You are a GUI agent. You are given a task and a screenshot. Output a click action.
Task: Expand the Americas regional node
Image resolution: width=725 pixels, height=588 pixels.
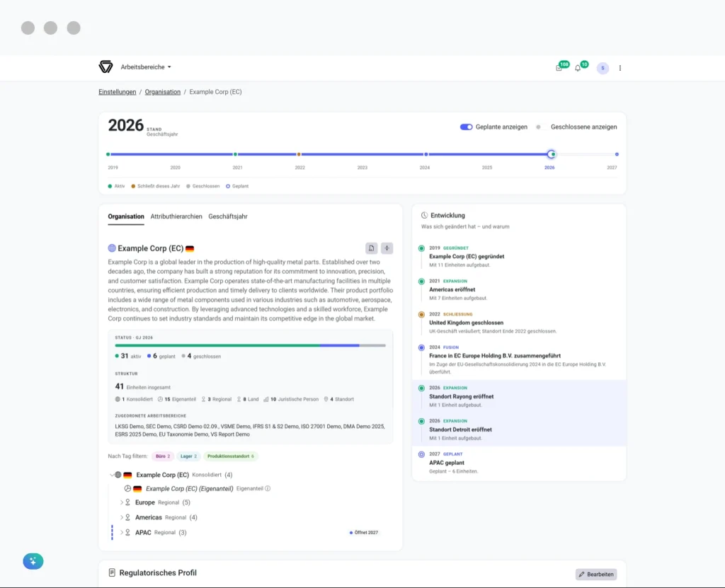pyautogui.click(x=122, y=517)
